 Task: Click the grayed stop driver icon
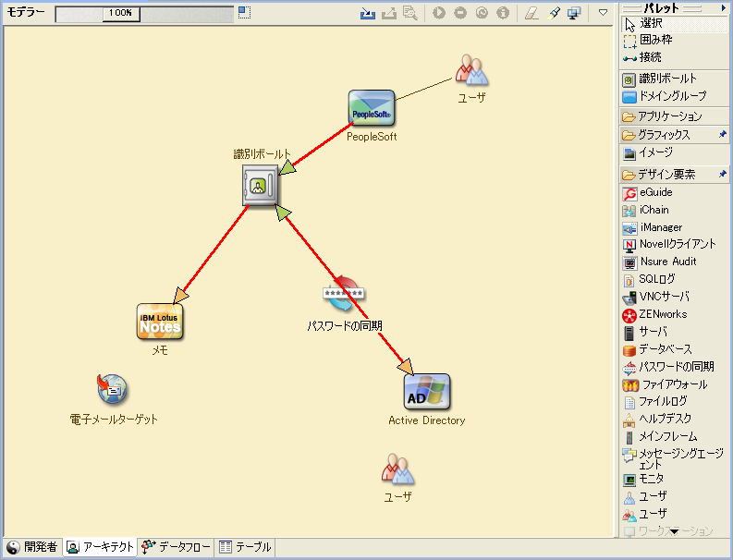pos(460,13)
